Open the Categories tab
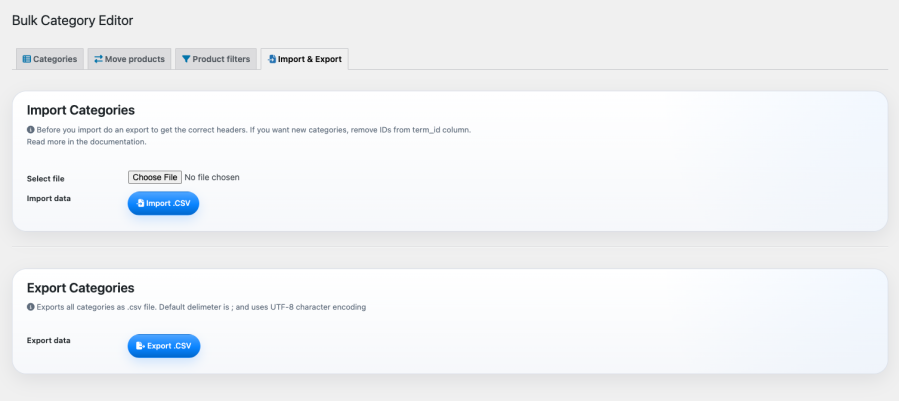The height and width of the screenshot is (401, 899). pos(50,59)
